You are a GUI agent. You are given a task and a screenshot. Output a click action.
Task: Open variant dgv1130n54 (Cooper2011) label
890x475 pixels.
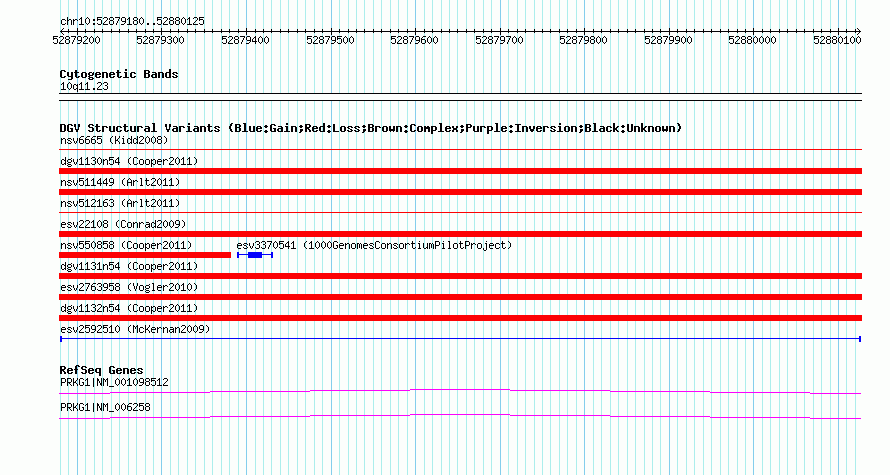[129, 161]
